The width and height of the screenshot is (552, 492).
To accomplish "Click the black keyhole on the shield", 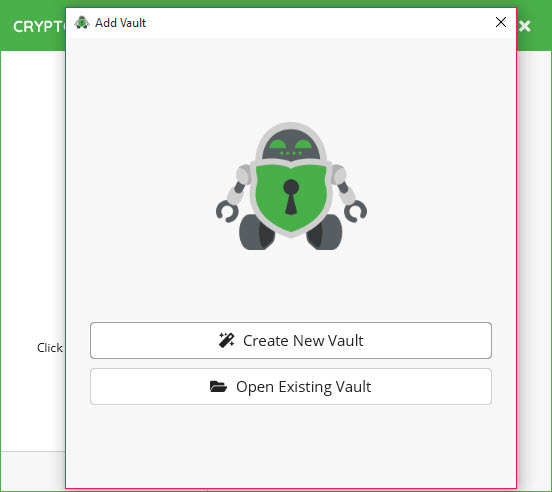I will (291, 196).
